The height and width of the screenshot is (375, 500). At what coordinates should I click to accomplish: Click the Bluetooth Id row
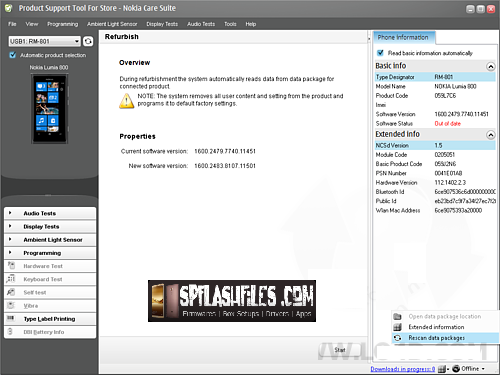(x=435, y=192)
